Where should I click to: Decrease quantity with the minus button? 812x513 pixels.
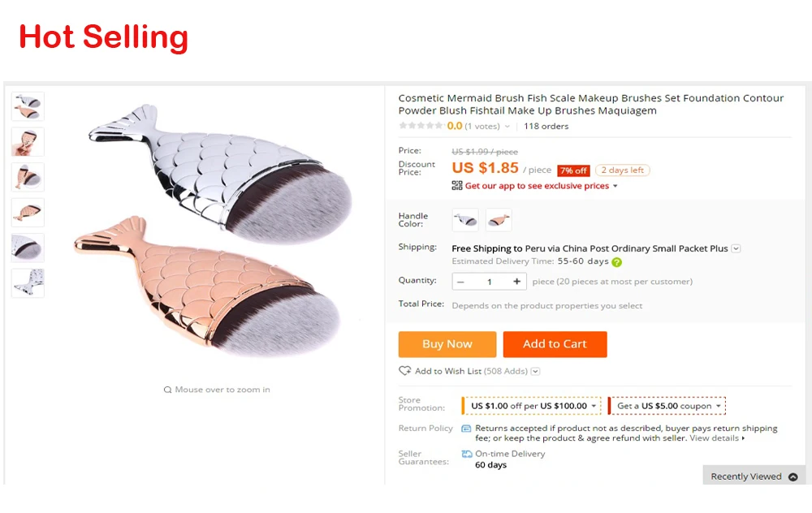tap(461, 282)
